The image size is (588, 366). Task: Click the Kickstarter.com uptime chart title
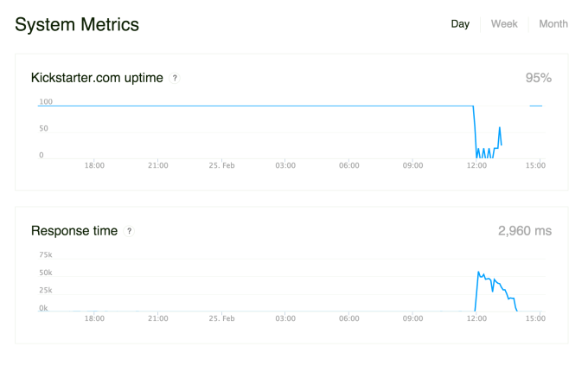pos(97,78)
